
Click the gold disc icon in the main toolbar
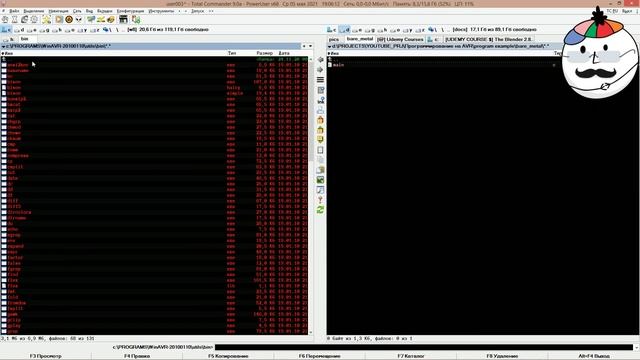pos(111,20)
